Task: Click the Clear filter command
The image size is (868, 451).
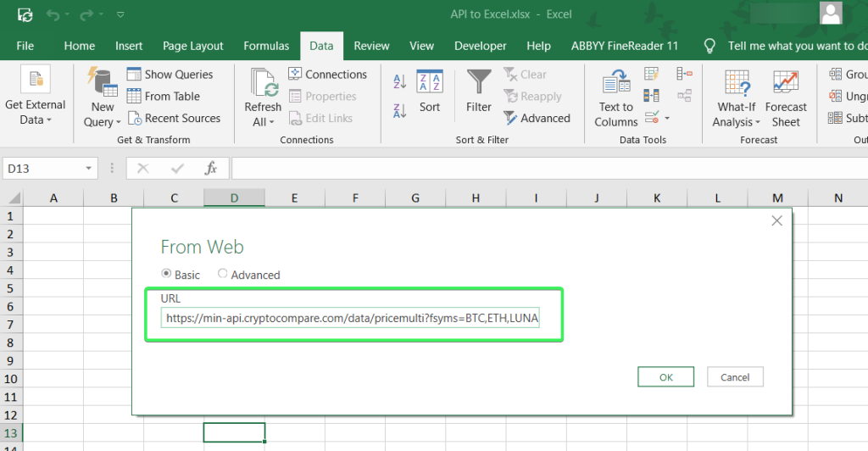Action: click(x=525, y=74)
